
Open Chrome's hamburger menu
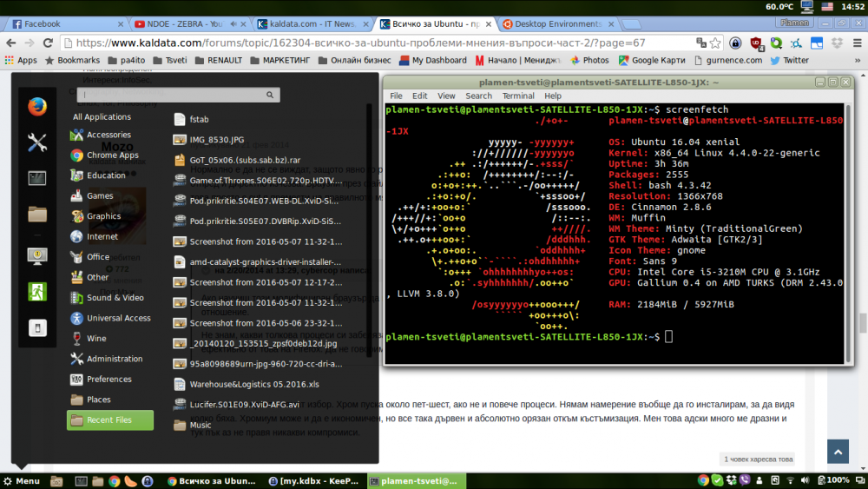click(858, 43)
